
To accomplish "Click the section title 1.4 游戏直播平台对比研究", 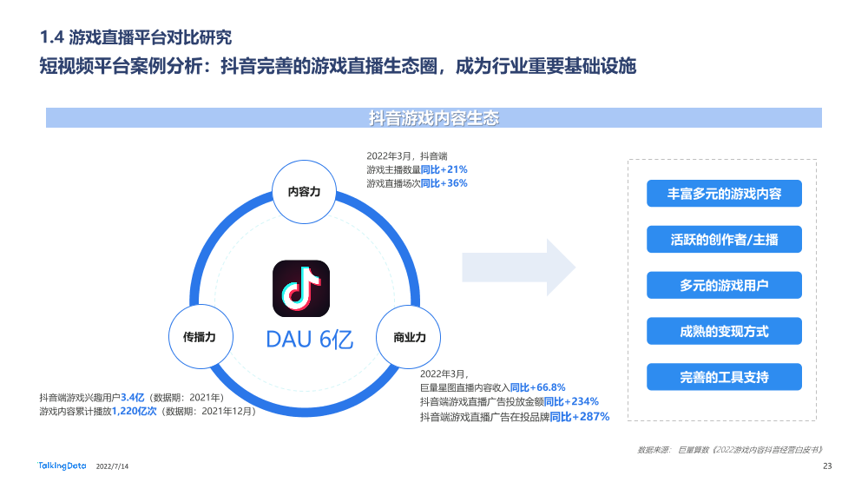I will (135, 37).
